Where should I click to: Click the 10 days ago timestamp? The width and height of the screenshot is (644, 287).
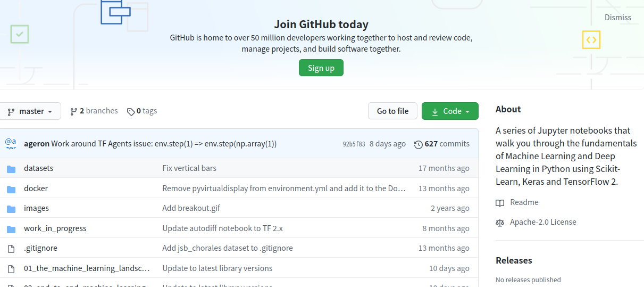449,268
